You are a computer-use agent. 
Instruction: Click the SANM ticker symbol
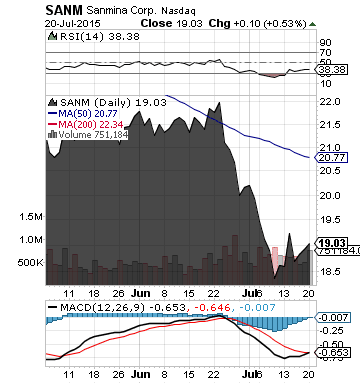64,10
